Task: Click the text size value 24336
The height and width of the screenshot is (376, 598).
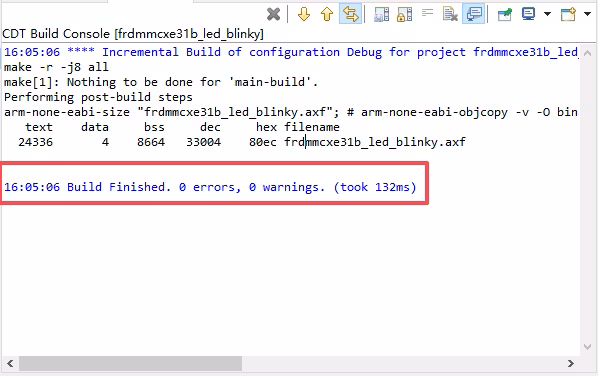Action: [35, 142]
